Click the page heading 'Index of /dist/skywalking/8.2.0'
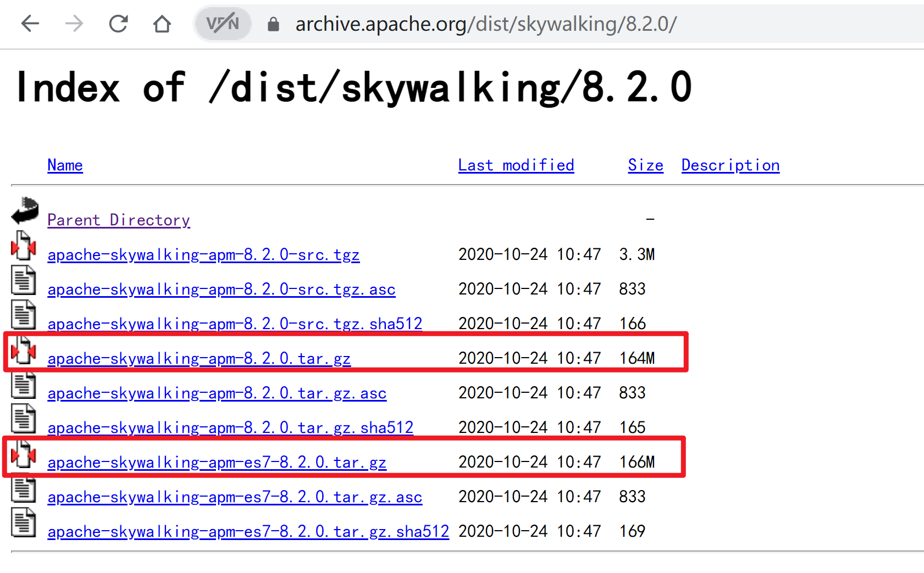The height and width of the screenshot is (573, 924). [x=355, y=87]
